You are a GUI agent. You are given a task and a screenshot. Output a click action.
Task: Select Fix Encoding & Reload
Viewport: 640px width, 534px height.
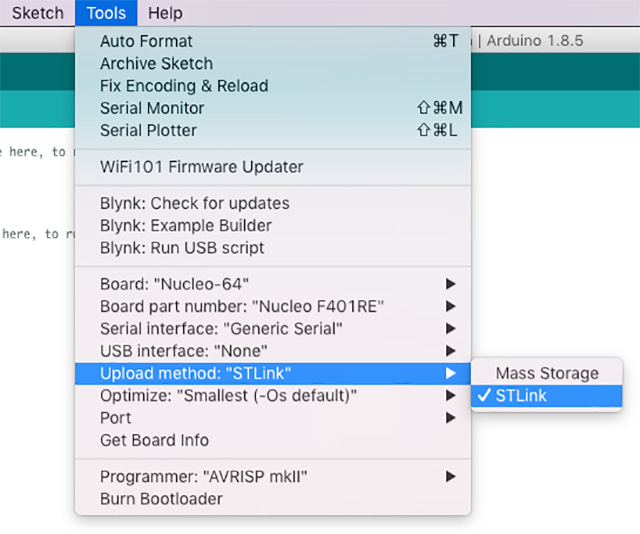pos(184,86)
